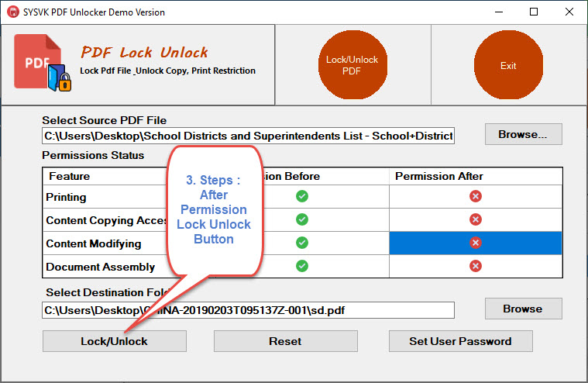588x383 pixels.
Task: Click the round Lock/Unlock PDF button
Action: coord(352,65)
